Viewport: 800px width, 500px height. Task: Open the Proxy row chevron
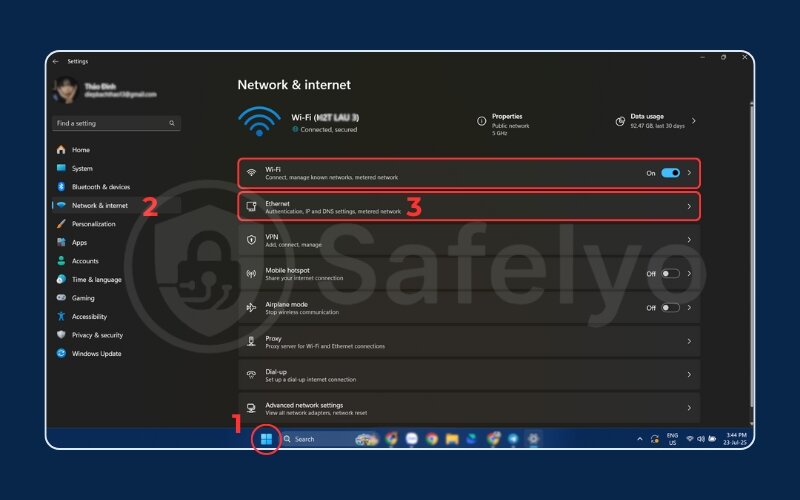point(689,341)
